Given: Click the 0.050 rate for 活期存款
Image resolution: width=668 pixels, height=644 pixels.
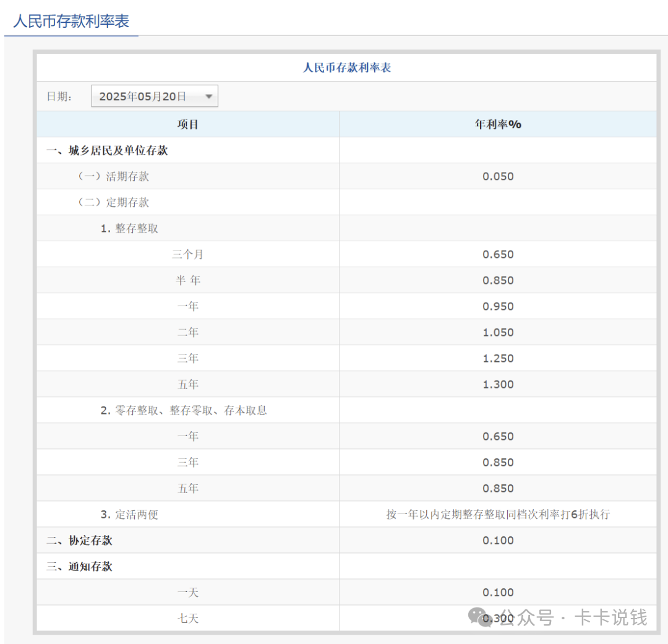Looking at the screenshot, I should tap(498, 176).
